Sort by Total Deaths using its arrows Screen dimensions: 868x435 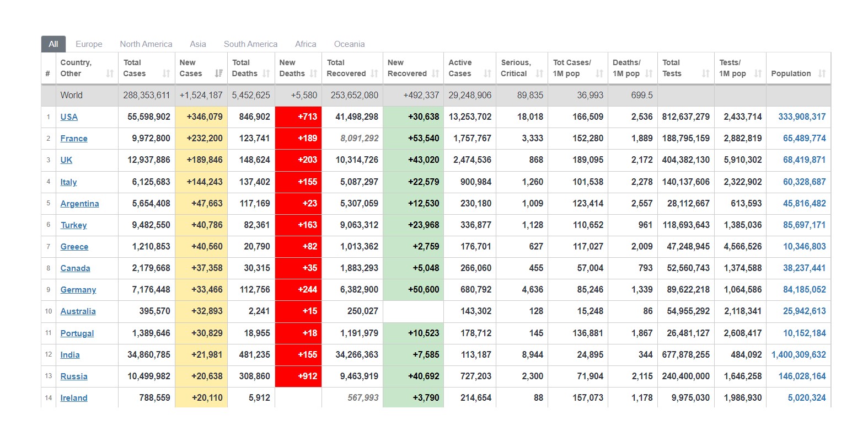tap(266, 73)
